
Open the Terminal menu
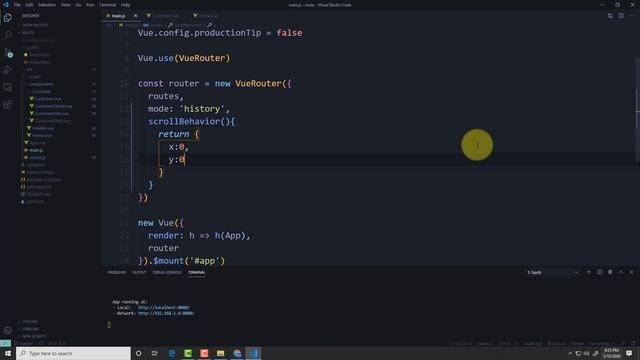tap(107, 5)
